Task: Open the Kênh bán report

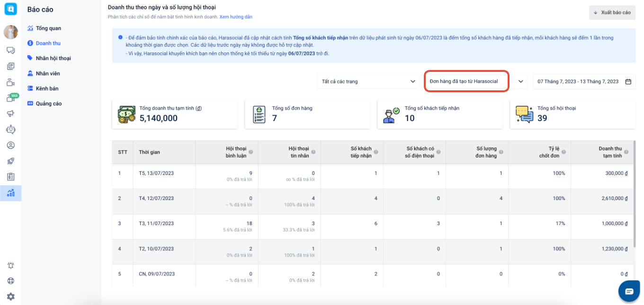Action: [47, 88]
